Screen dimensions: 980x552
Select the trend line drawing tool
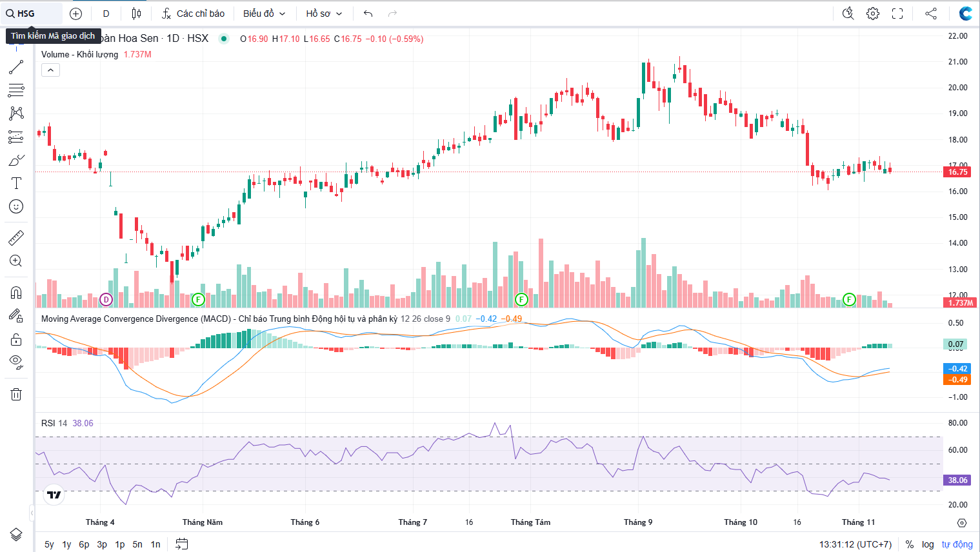(16, 67)
